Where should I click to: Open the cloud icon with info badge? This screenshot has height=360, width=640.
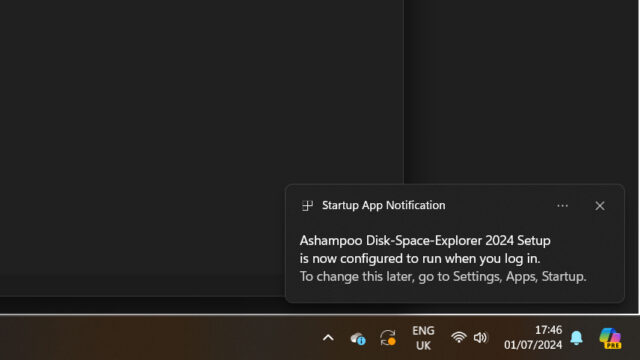tap(358, 338)
